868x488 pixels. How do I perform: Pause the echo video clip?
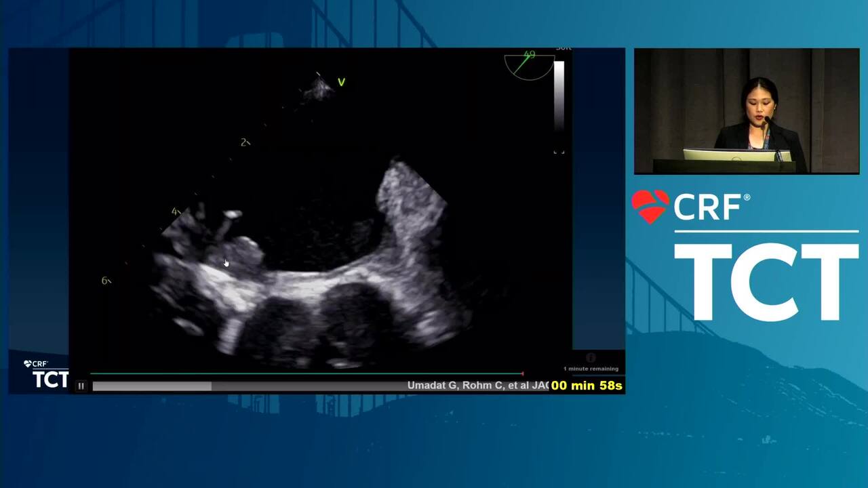tap(81, 386)
